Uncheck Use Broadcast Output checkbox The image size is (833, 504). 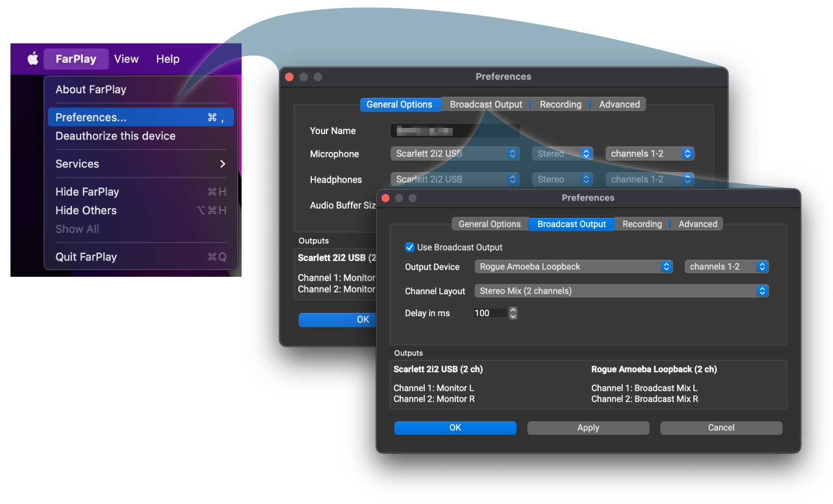pos(410,247)
